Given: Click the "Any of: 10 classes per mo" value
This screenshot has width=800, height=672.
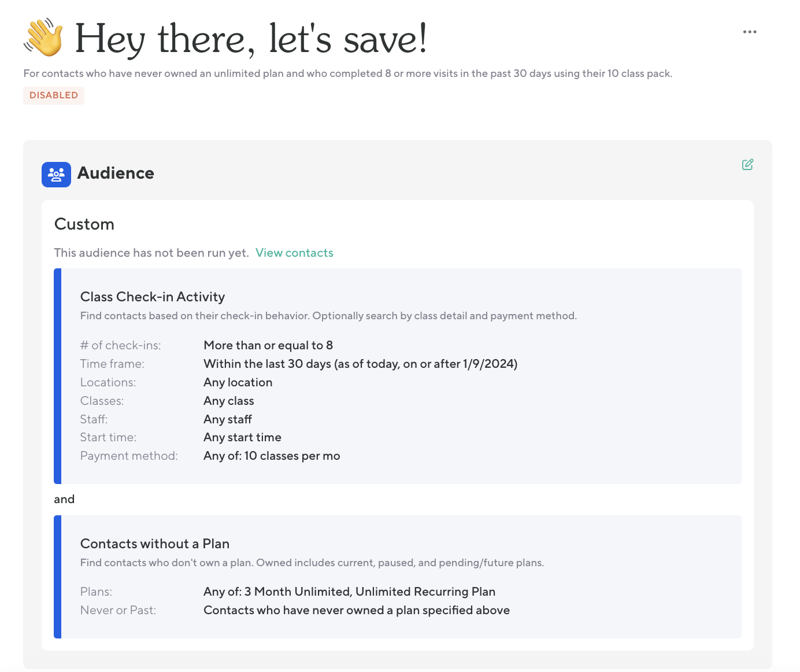Looking at the screenshot, I should click(x=272, y=456).
